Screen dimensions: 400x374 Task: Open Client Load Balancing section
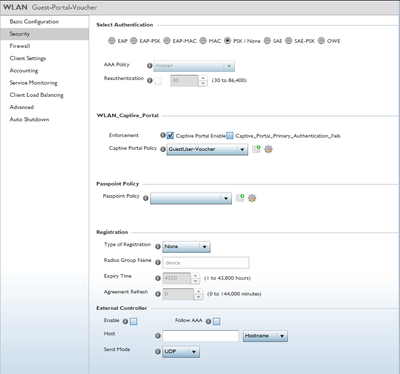(x=44, y=95)
